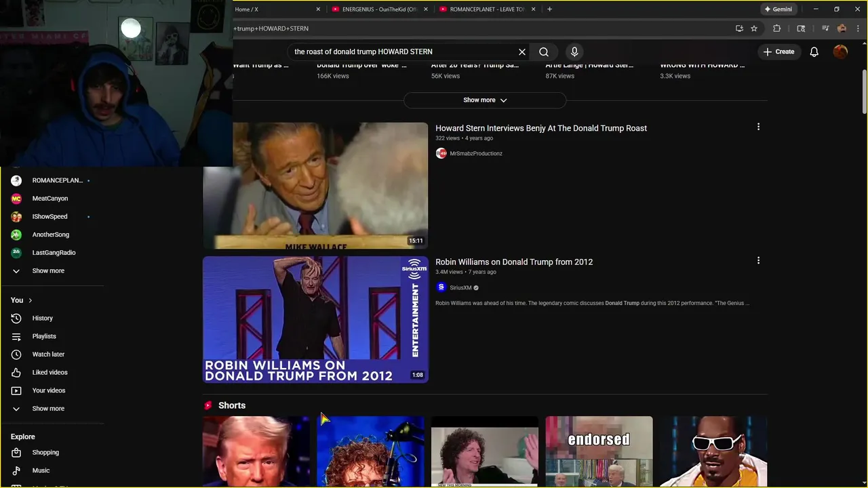
Task: Open the Robin Williams video thumbnail
Action: pos(315,319)
